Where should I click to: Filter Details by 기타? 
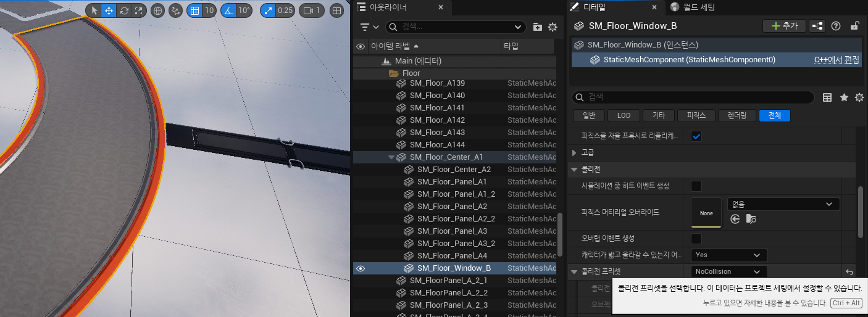pyautogui.click(x=658, y=116)
